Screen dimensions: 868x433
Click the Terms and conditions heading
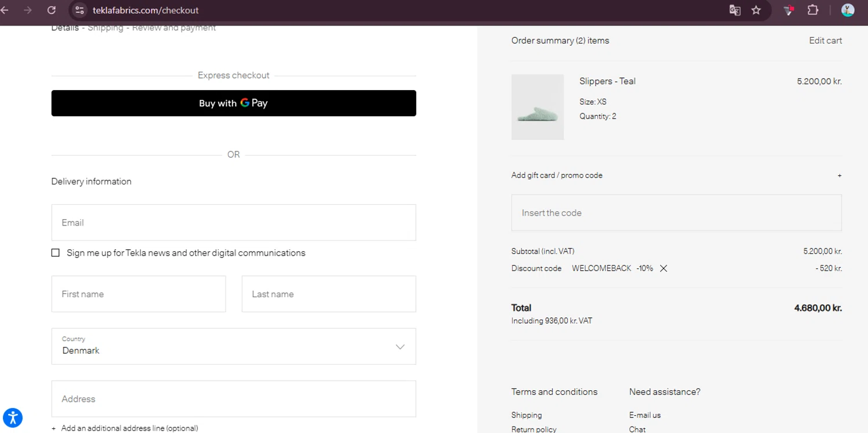554,392
